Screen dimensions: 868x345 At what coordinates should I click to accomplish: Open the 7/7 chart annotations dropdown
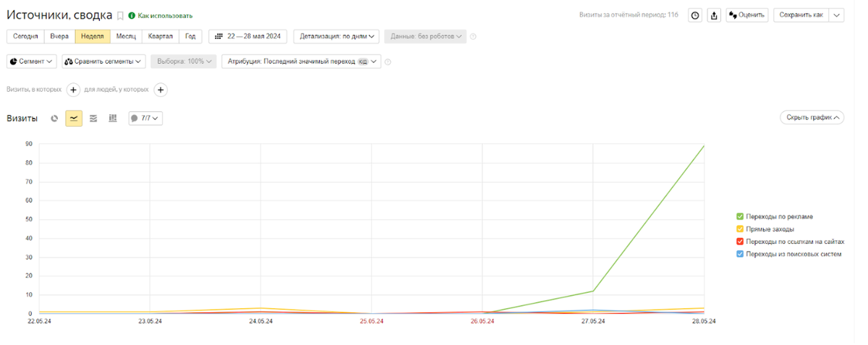[145, 118]
